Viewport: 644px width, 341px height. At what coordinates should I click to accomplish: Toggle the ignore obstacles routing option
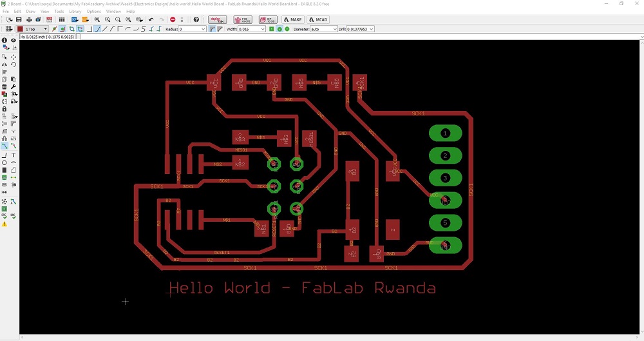pyautogui.click(x=54, y=29)
